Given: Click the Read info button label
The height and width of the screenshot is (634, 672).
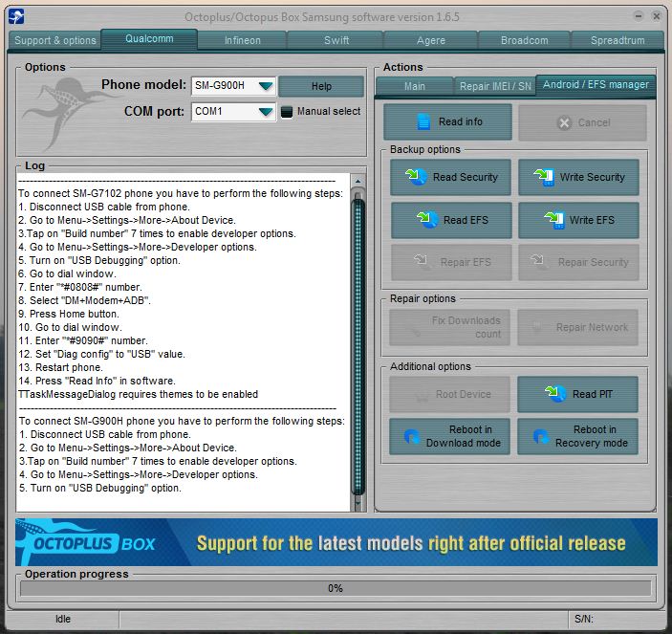Looking at the screenshot, I should [x=461, y=121].
